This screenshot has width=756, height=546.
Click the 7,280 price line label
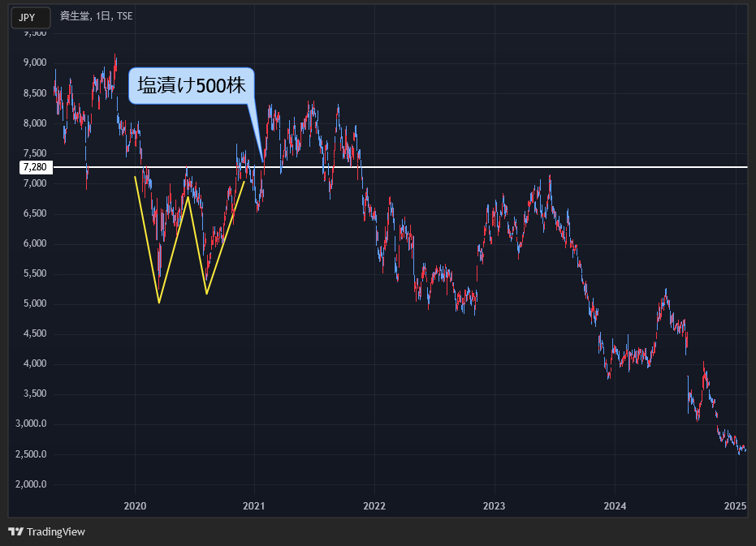tap(35, 167)
